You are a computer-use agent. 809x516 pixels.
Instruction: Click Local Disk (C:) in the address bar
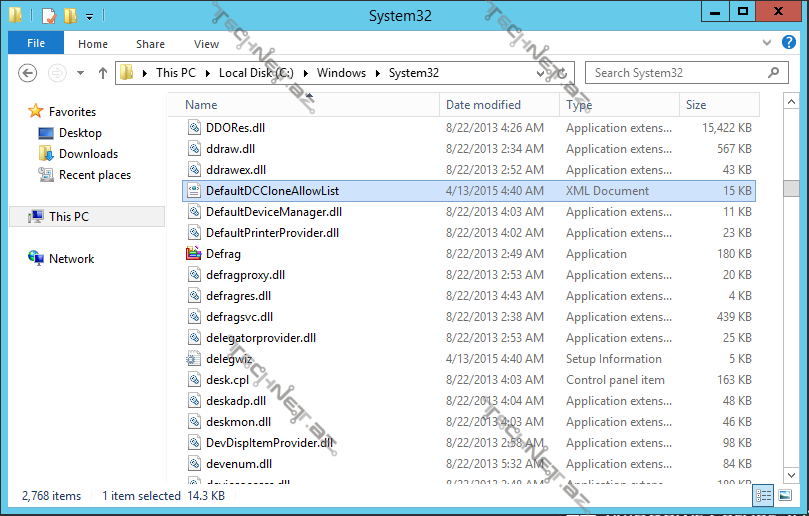(x=256, y=73)
